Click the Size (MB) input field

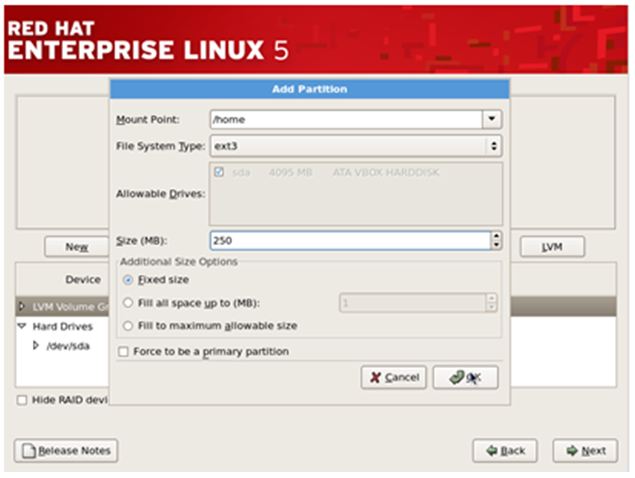(350, 241)
